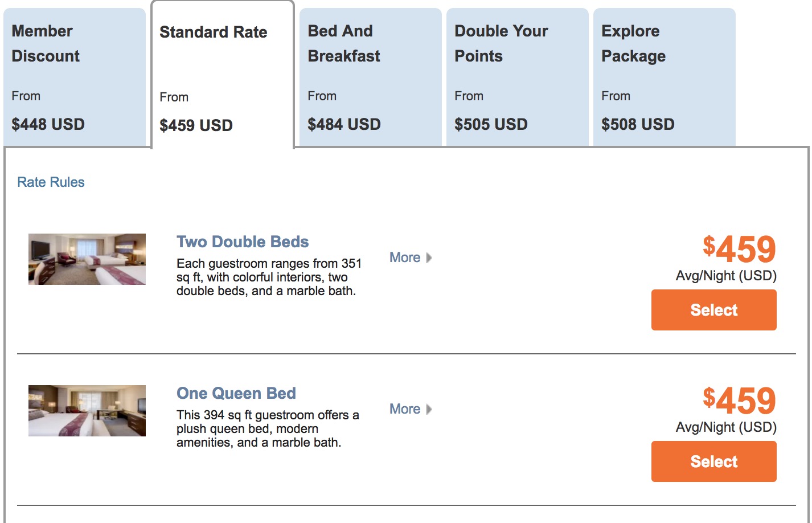Open the Explore Package tab
Viewport: 812px width, 523px height.
664,77
